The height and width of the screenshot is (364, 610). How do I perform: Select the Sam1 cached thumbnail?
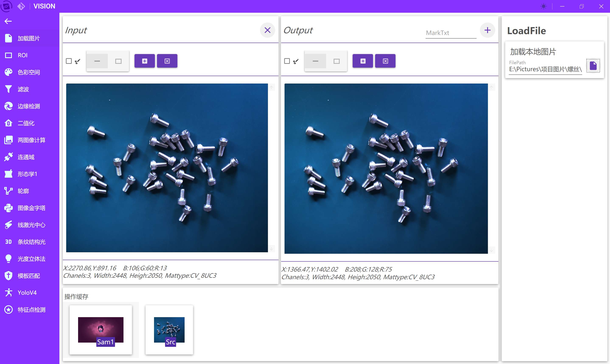101,330
